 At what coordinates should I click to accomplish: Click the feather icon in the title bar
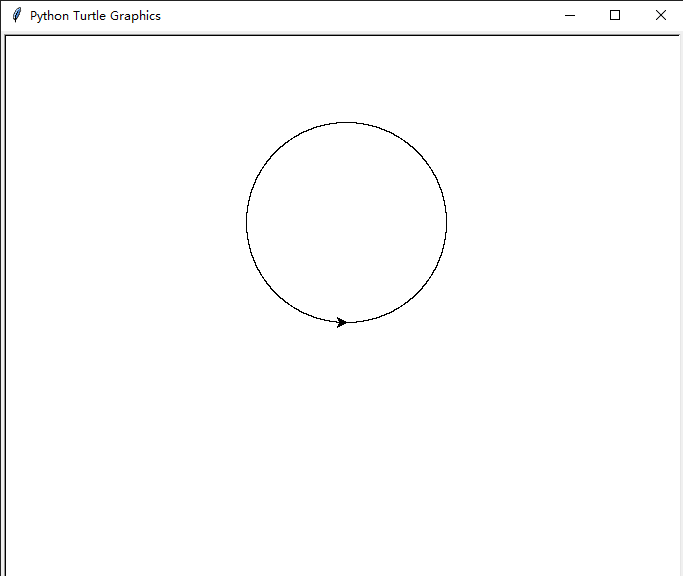point(17,15)
